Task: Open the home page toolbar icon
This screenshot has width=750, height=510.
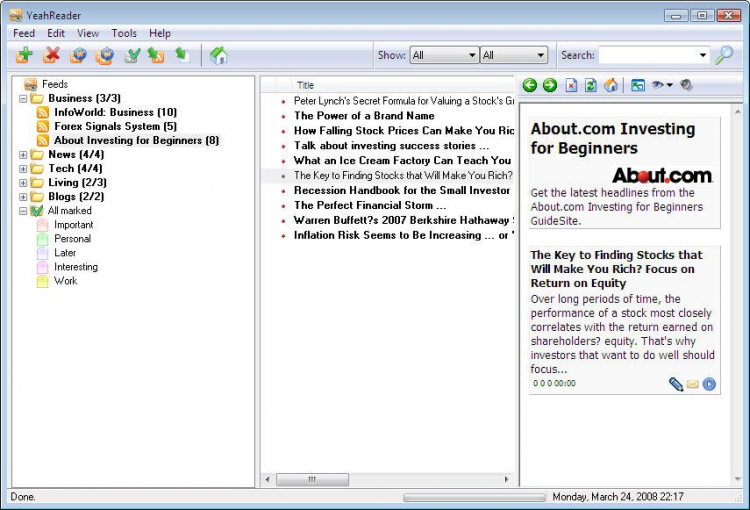Action: (219, 55)
